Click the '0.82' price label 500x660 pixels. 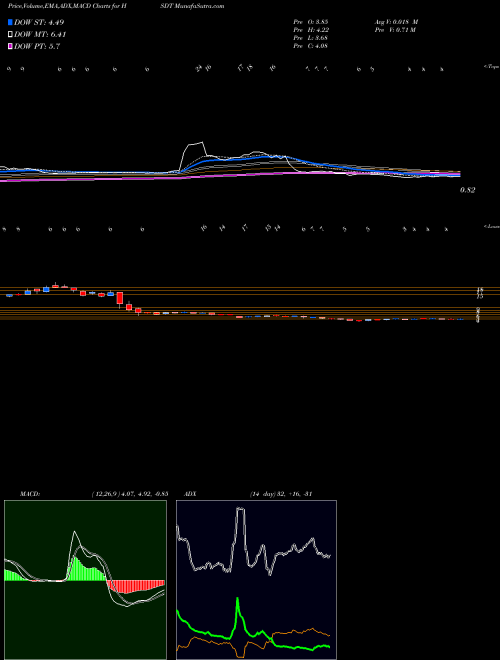click(x=467, y=190)
